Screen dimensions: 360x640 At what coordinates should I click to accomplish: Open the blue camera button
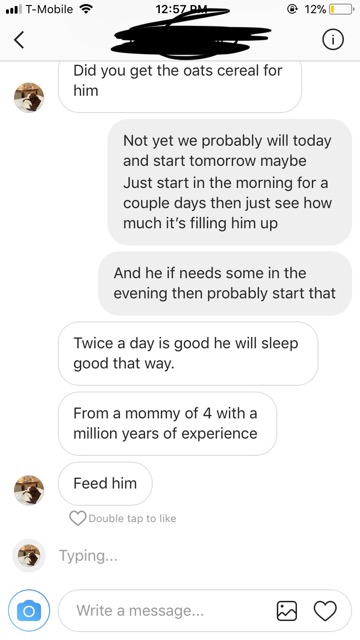(29, 611)
